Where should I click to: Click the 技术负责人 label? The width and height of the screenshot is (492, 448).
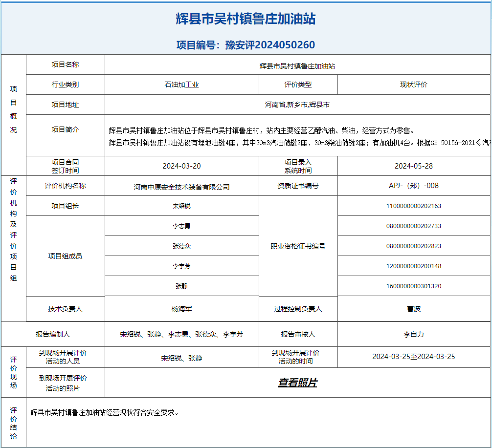pos(65,309)
